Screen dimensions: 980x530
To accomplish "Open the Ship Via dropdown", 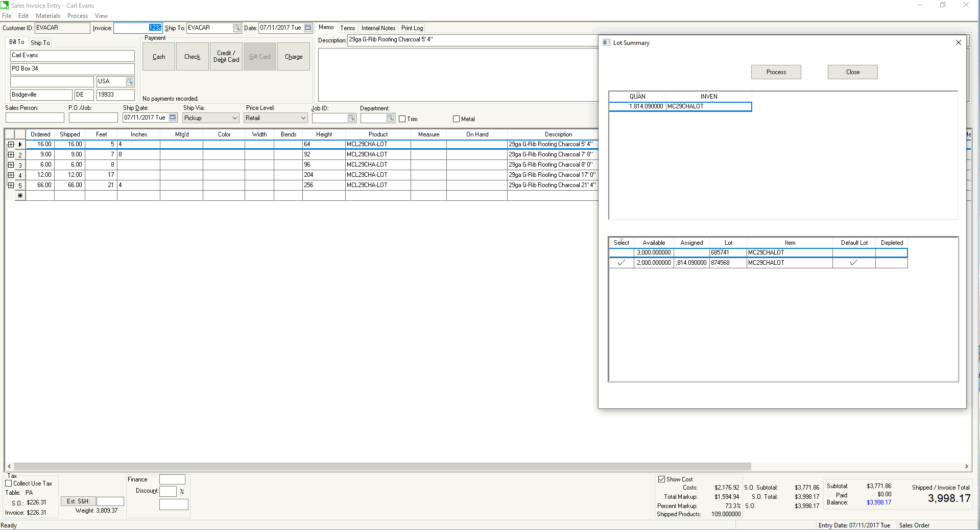I will click(235, 118).
